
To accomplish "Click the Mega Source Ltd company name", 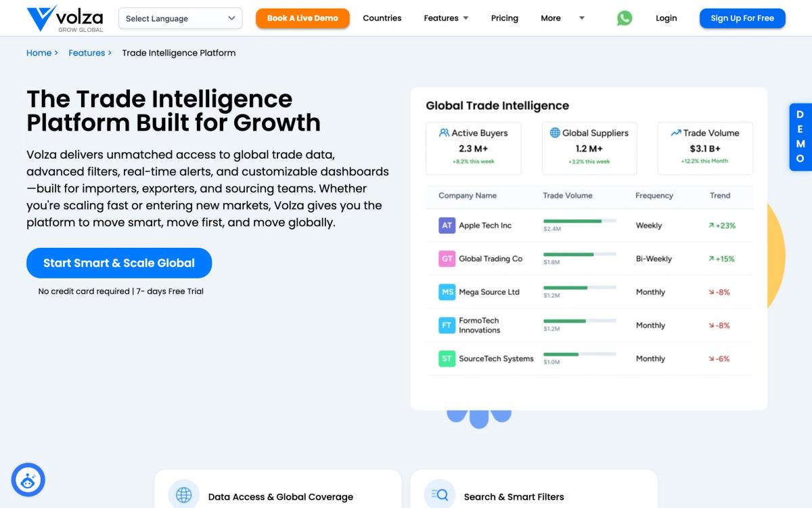I will pyautogui.click(x=489, y=292).
